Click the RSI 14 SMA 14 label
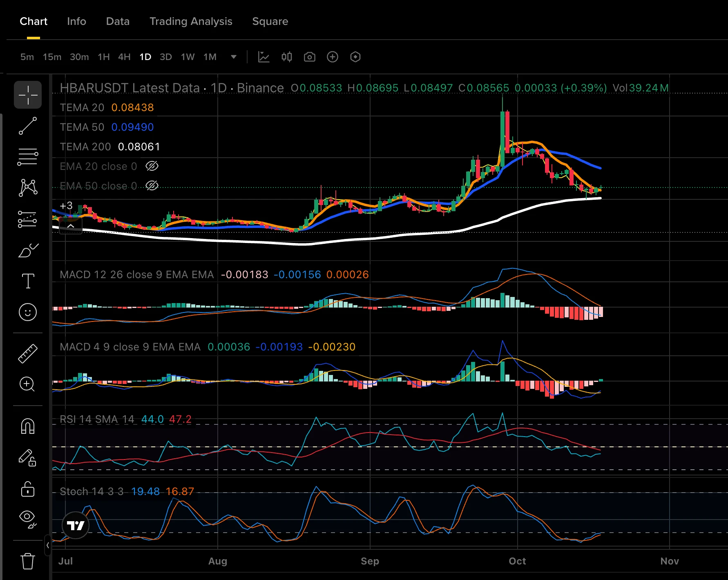This screenshot has height=580, width=728. tap(97, 419)
